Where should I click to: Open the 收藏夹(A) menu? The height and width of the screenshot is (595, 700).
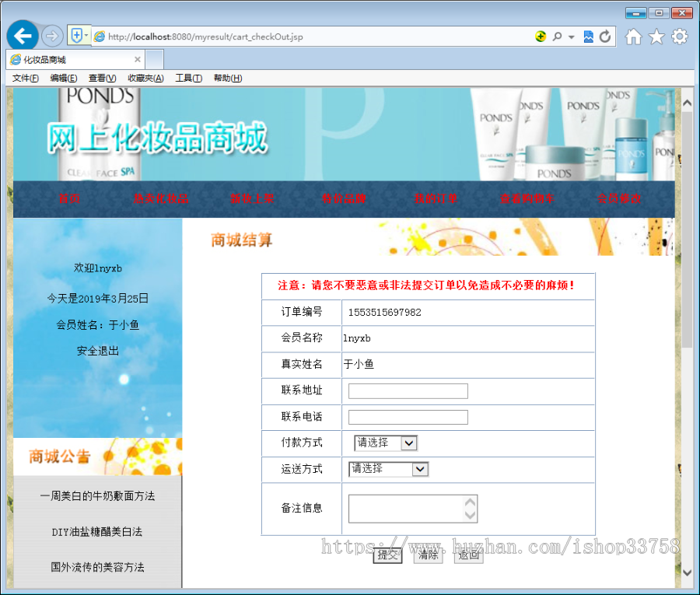(143, 78)
